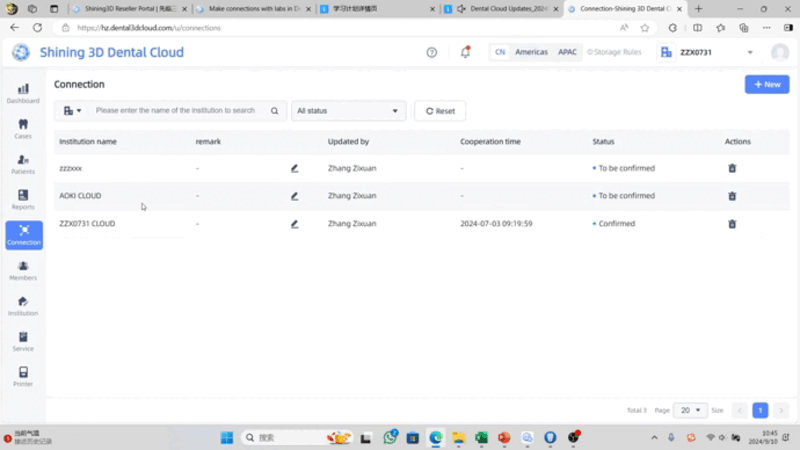Open File Explorer from the taskbar

pyautogui.click(x=459, y=437)
